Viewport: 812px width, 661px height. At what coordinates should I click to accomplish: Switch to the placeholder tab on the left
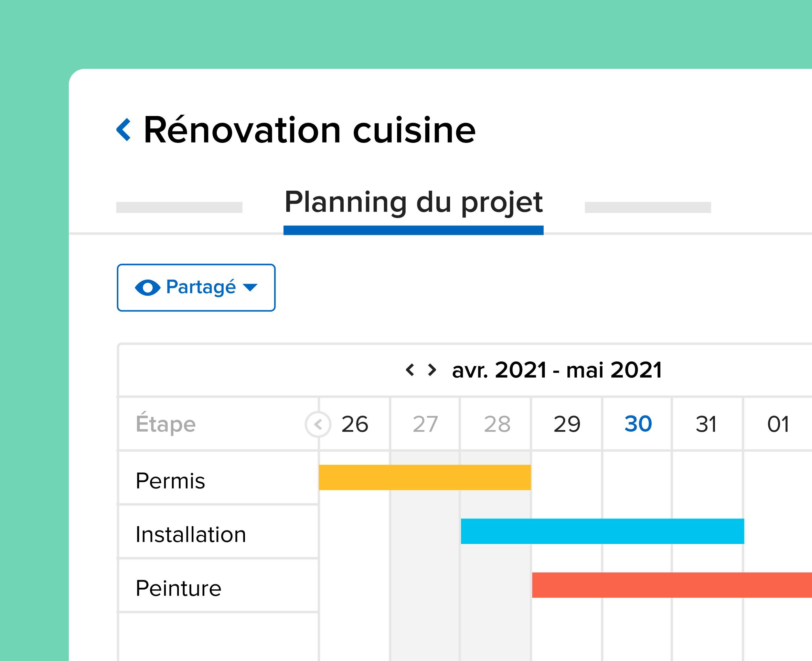tap(179, 208)
